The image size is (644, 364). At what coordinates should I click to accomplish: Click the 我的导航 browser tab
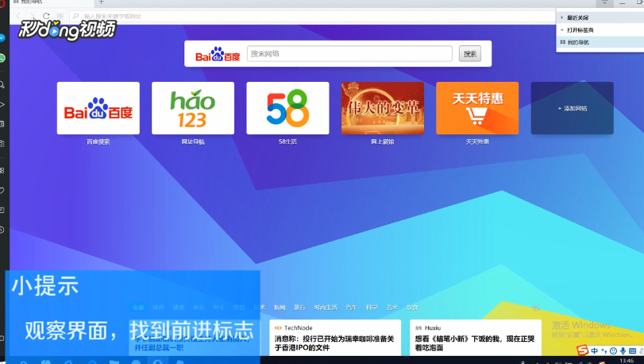point(52,2)
